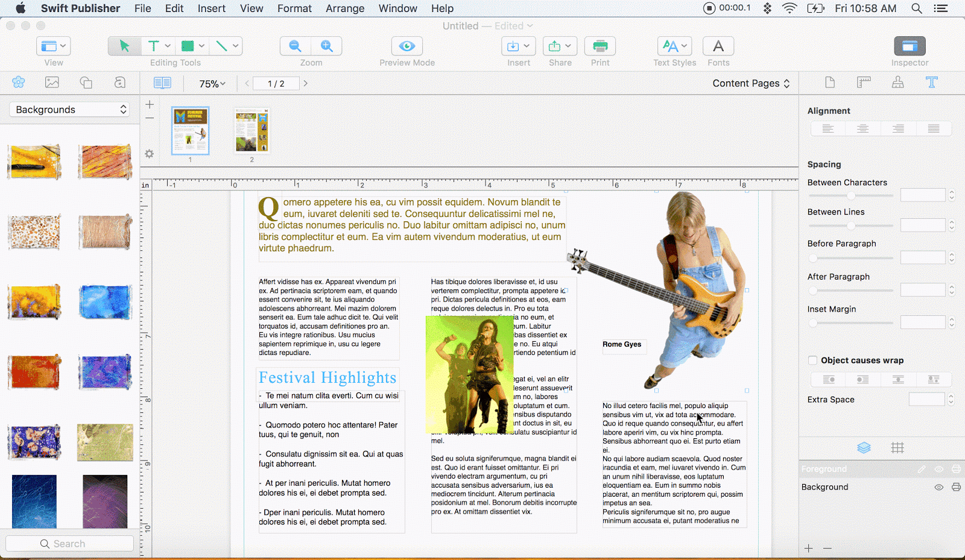Open the photos tab in source panel
This screenshot has height=560, width=965.
pos(52,82)
